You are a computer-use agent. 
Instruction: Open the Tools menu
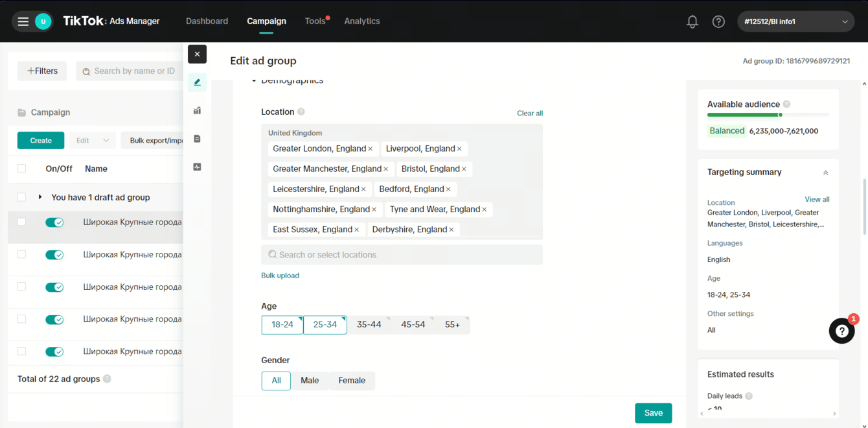click(x=315, y=21)
